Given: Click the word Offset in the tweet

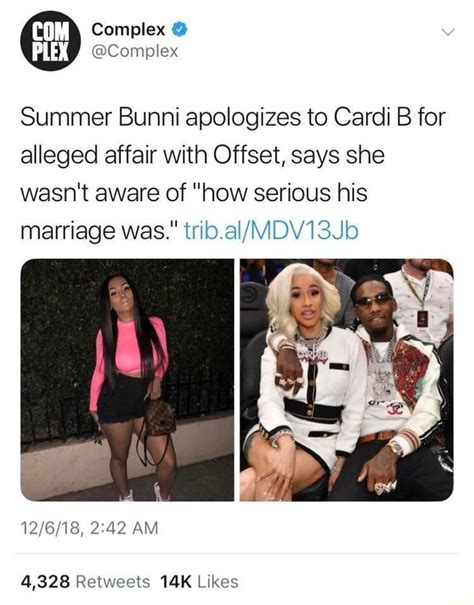Looking at the screenshot, I should coord(249,155).
